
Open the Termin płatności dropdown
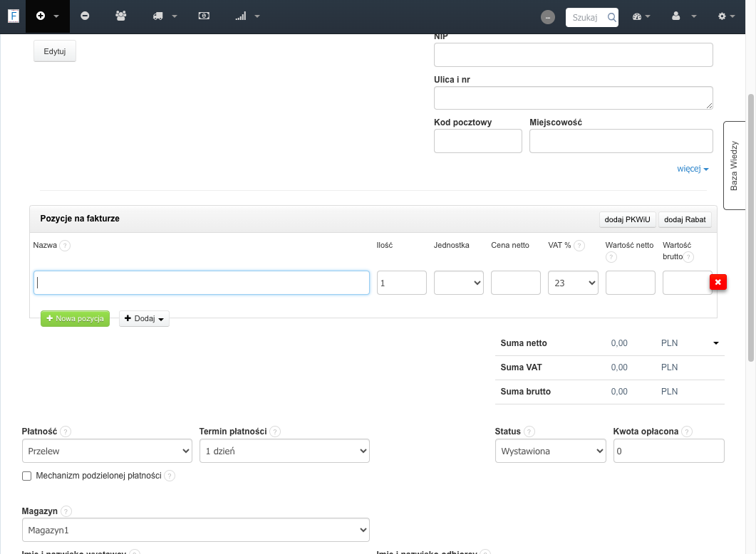pos(284,451)
